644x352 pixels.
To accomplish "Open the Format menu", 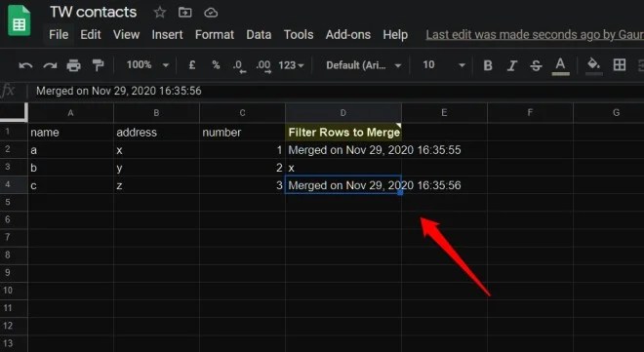I will [215, 34].
